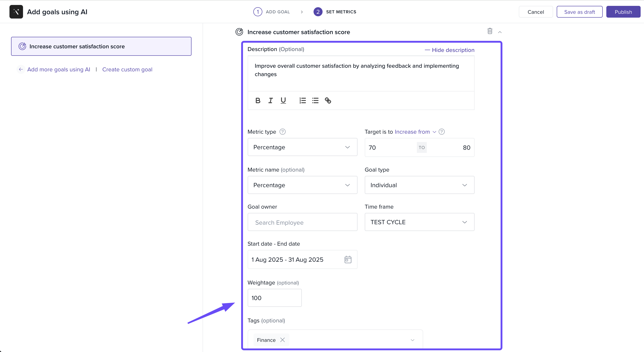Toggle italic text formatting
644x352 pixels.
(270, 100)
